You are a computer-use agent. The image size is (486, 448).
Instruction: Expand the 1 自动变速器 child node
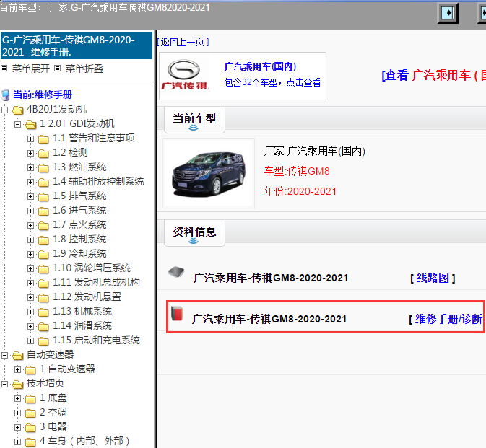[x=17, y=369]
